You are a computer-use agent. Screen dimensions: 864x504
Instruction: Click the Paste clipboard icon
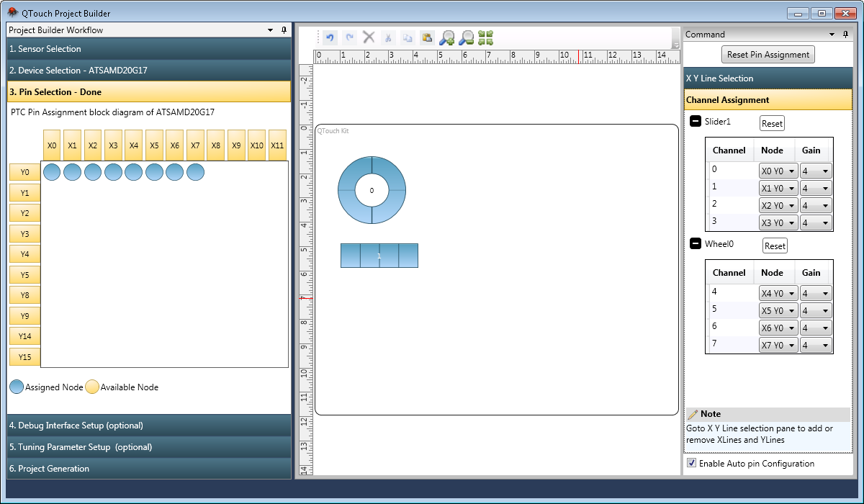tap(427, 37)
